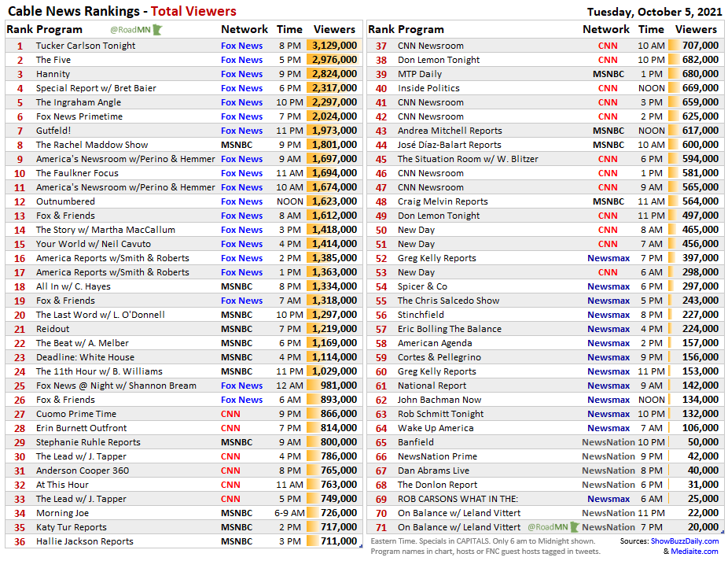Click Erin Burnett Outfront program name
Screen dimensions: 728x561
[81, 428]
